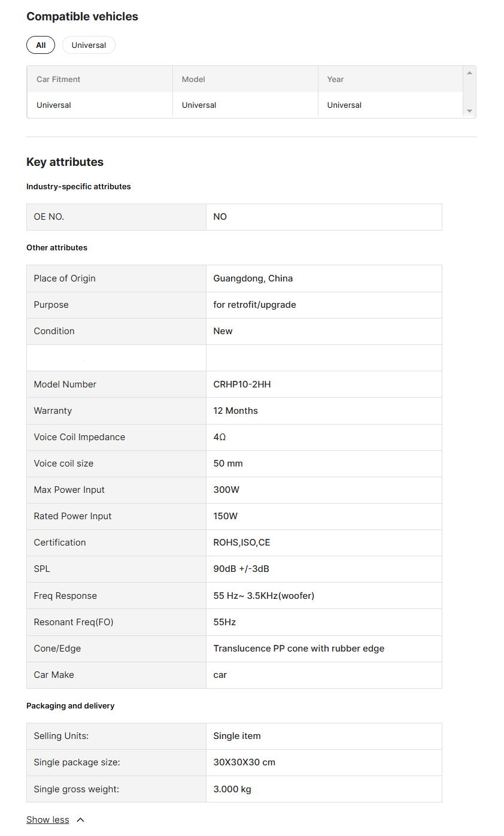Click the Car Fitment column header
The image size is (504, 836).
click(x=59, y=79)
